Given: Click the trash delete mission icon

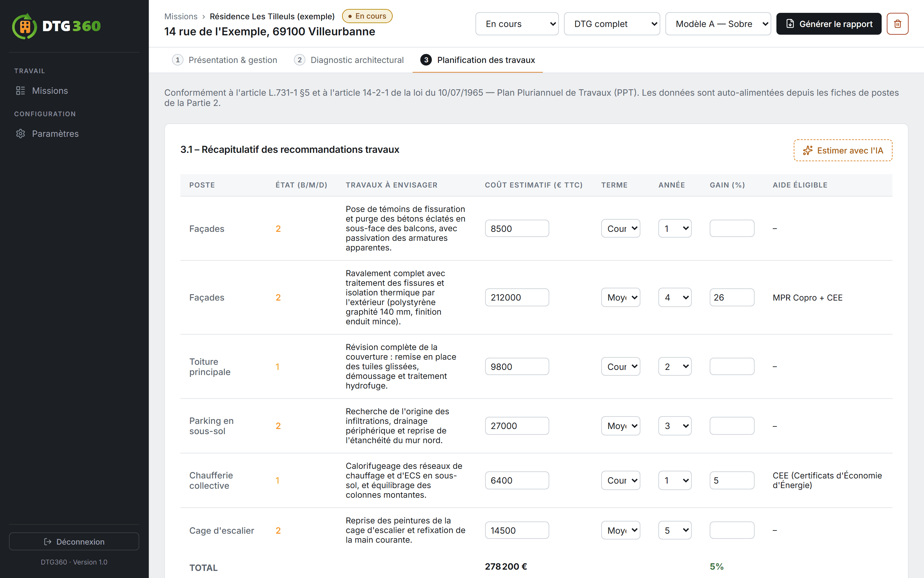Looking at the screenshot, I should tap(897, 24).
